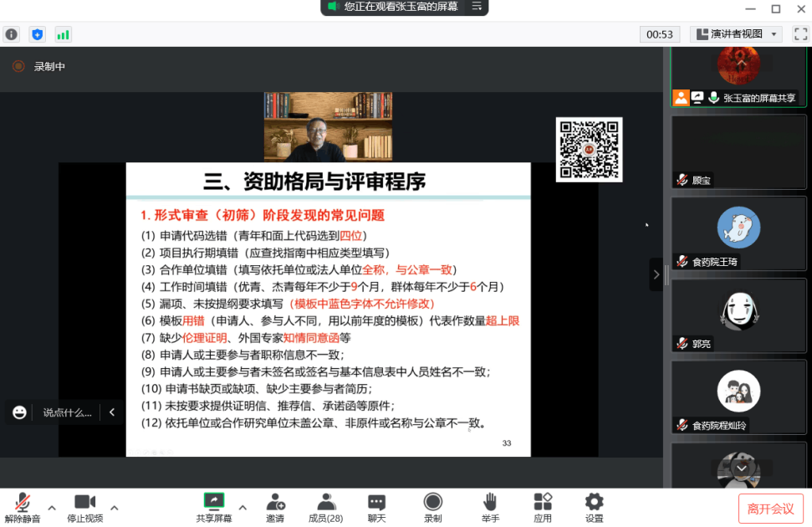Open the Members 成员(28) list
Viewport: 812px width, 527px height.
(x=325, y=507)
